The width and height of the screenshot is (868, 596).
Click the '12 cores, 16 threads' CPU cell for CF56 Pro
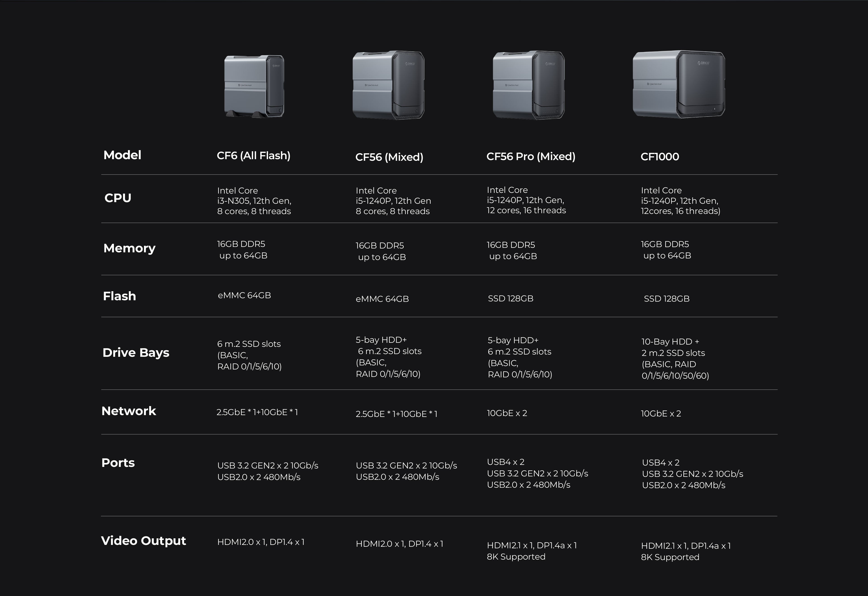[x=526, y=200]
